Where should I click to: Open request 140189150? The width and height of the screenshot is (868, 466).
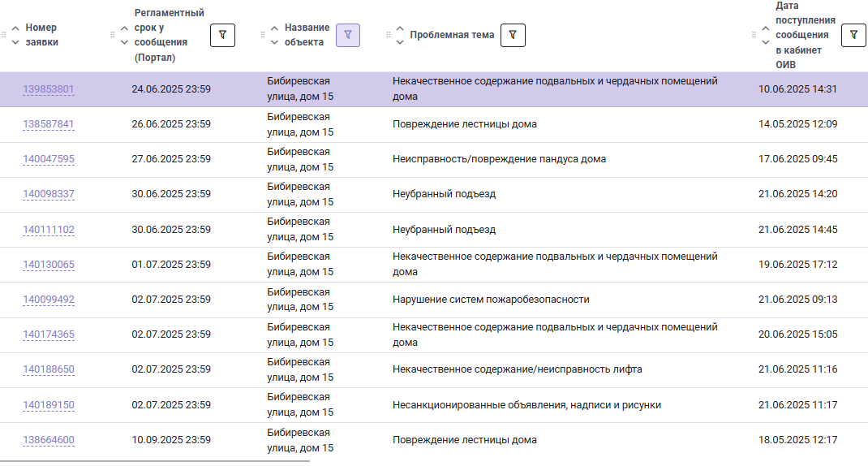click(x=48, y=405)
